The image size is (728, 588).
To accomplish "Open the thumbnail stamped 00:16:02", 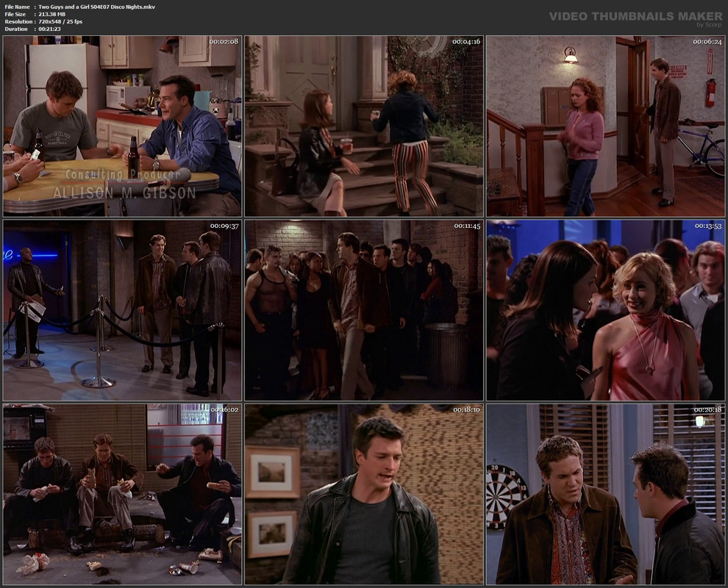I will tap(122, 494).
